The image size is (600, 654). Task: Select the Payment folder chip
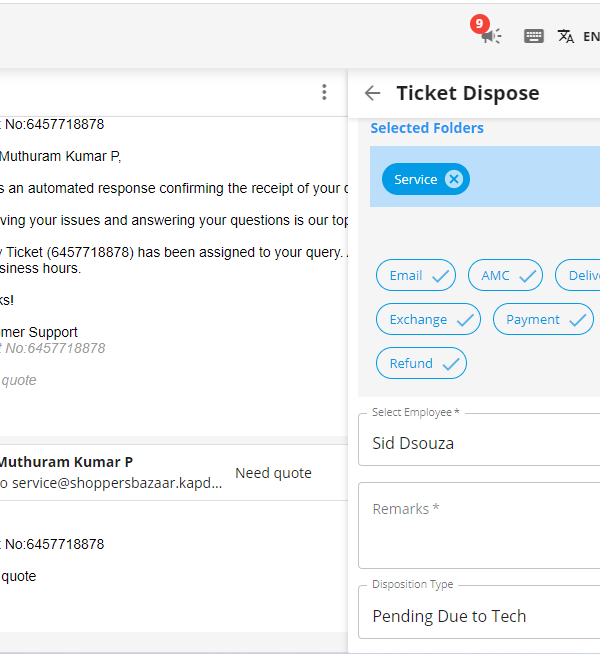[x=543, y=319]
